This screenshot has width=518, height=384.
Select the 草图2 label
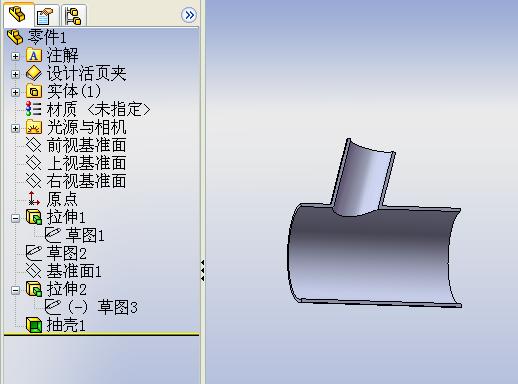(x=66, y=253)
